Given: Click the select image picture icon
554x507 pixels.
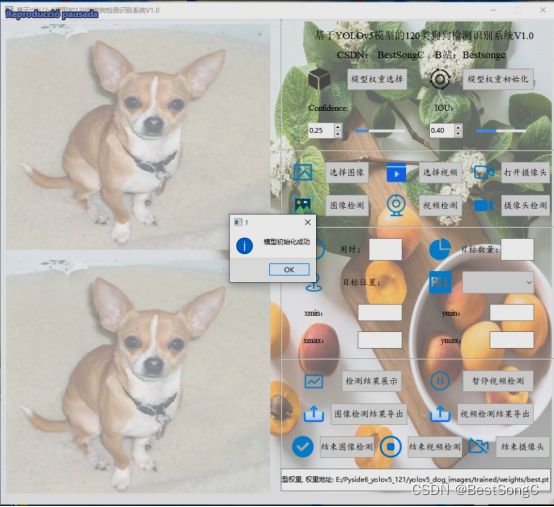Looking at the screenshot, I should pos(303,172).
